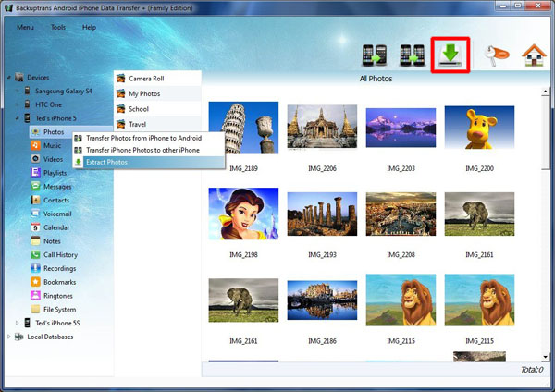The height and width of the screenshot is (392, 555).
Task: Open the Camera Roll album
Action: pyautogui.click(x=157, y=79)
